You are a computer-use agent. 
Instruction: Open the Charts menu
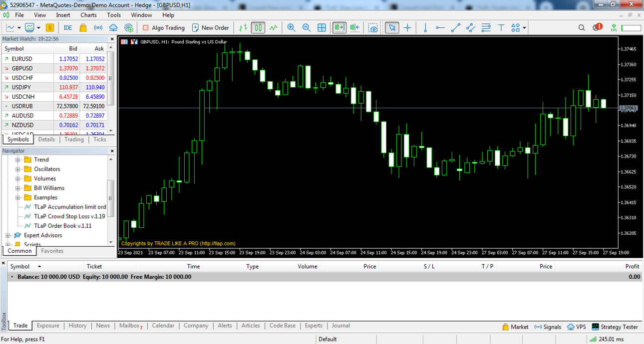[x=88, y=15]
